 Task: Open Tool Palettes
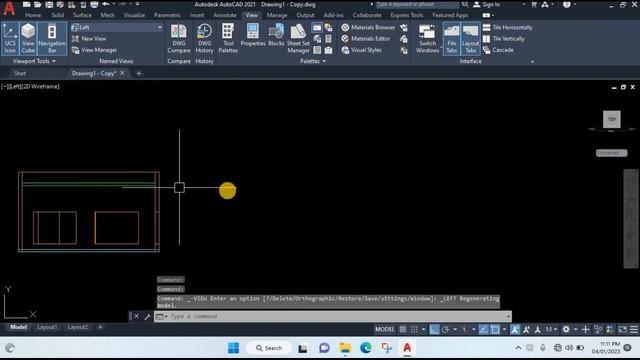(x=228, y=38)
